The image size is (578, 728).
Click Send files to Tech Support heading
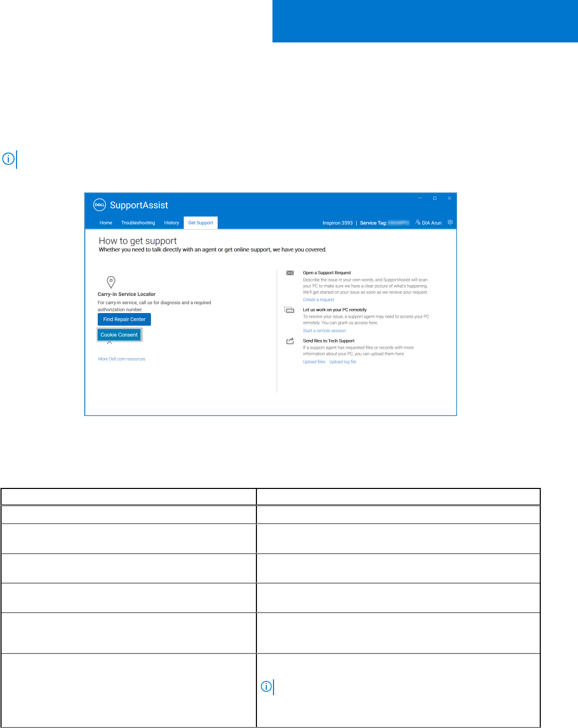click(329, 341)
